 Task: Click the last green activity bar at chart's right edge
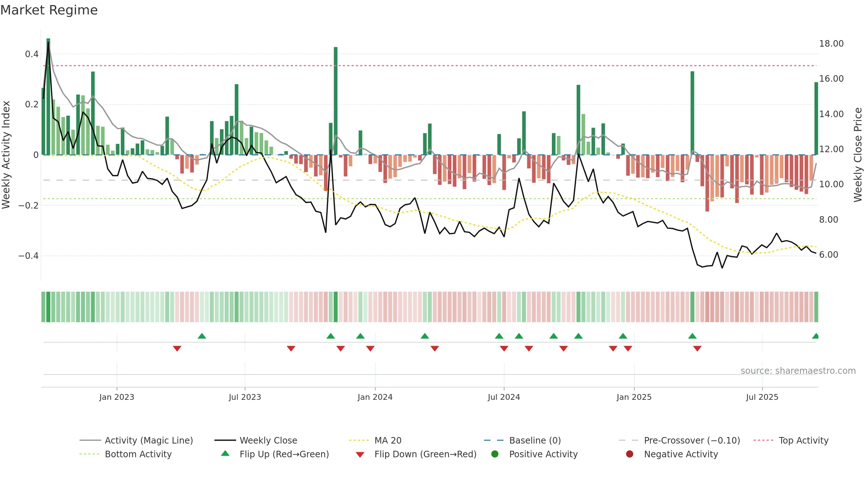click(x=816, y=119)
